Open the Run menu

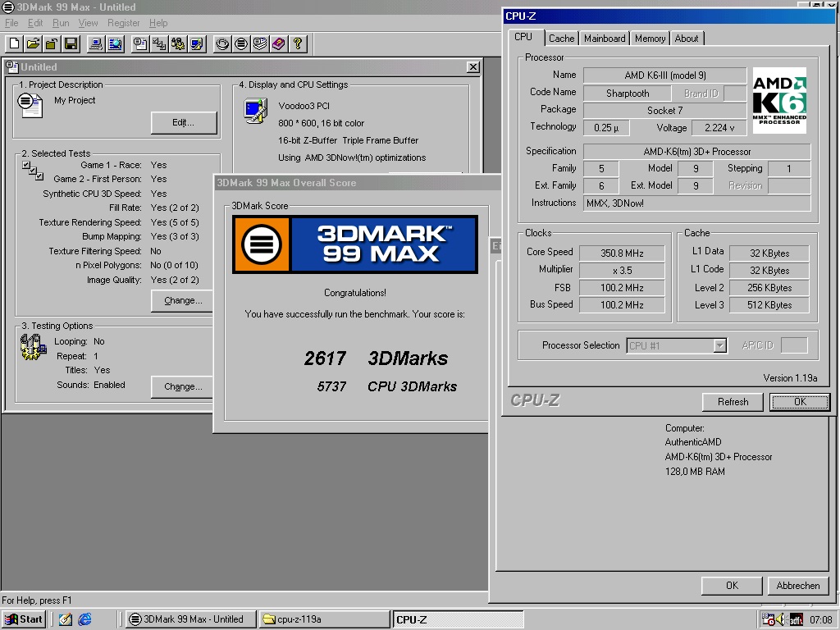61,23
